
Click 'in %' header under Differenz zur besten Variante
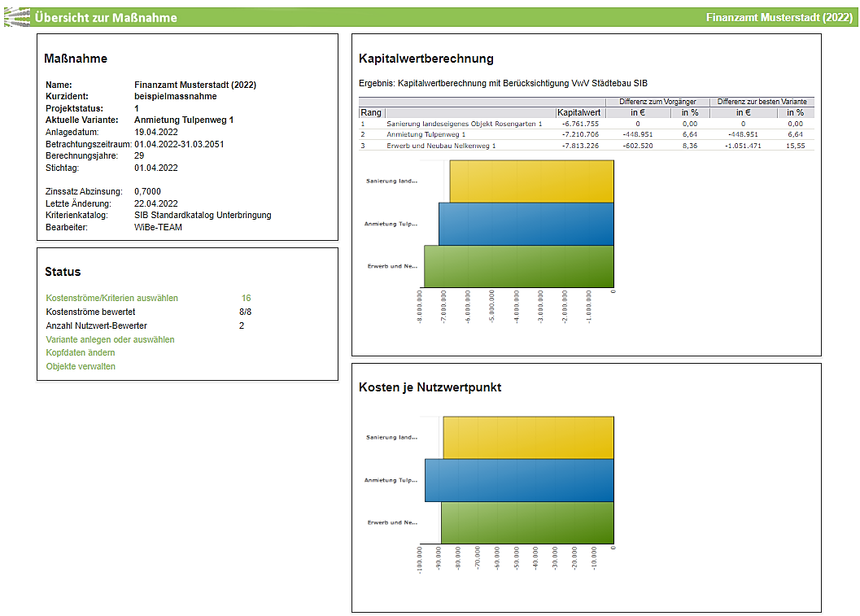click(x=794, y=112)
